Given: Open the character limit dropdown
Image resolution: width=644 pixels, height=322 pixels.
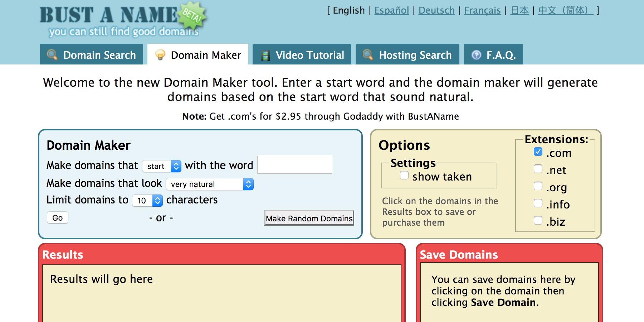Looking at the screenshot, I should pyautogui.click(x=147, y=201).
